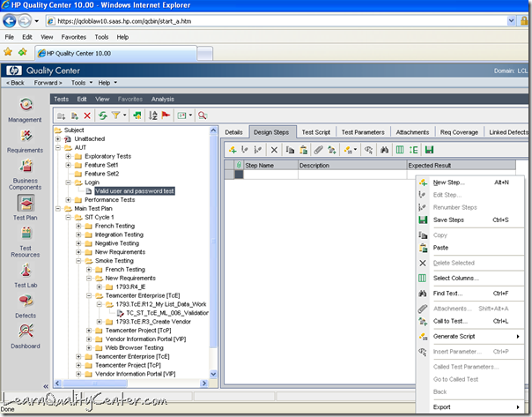The height and width of the screenshot is (417, 532).
Task: Choose Save Steps from context menu
Action: (469, 220)
